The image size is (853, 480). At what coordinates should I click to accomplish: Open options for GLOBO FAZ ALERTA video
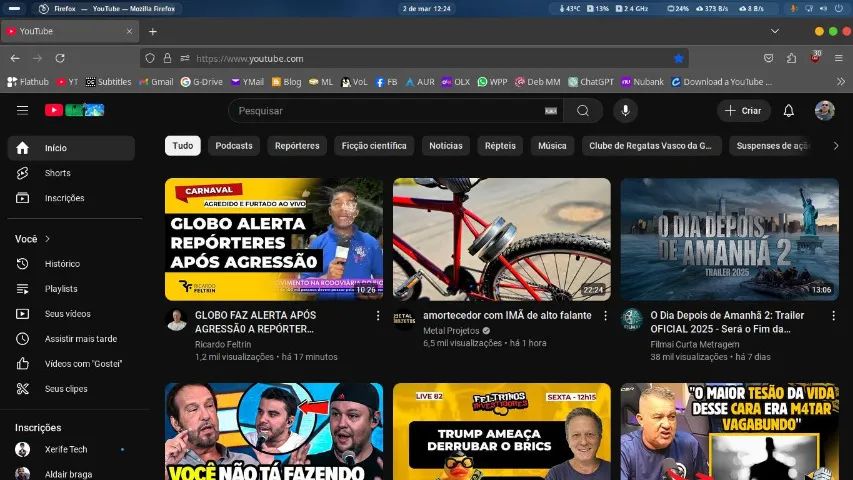click(x=378, y=316)
